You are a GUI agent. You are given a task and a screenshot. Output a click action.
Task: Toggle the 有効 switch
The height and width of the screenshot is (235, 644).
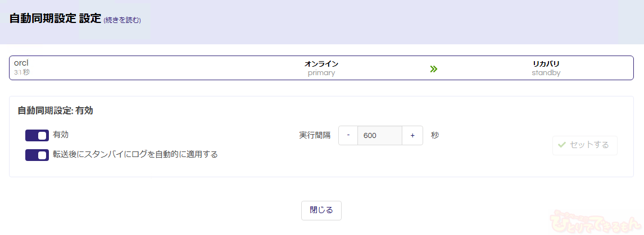[x=37, y=135]
